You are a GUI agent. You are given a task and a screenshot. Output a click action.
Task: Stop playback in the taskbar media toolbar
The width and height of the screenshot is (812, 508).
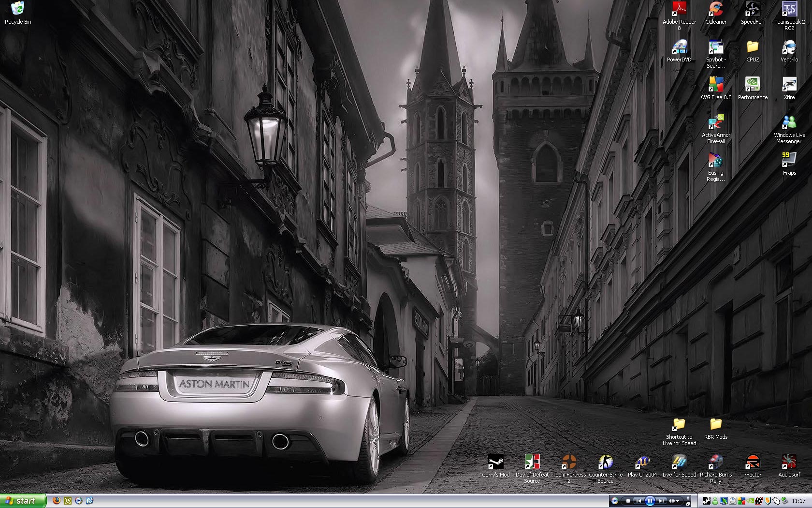click(x=628, y=501)
